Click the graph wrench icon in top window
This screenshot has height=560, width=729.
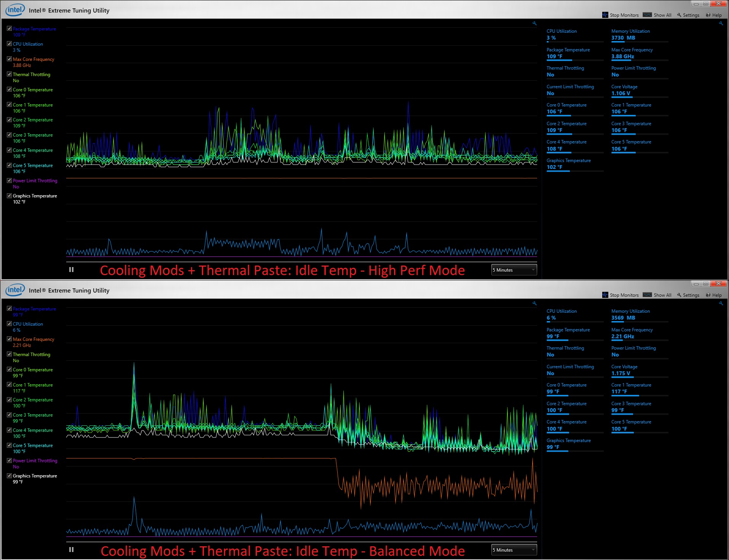tap(534, 24)
